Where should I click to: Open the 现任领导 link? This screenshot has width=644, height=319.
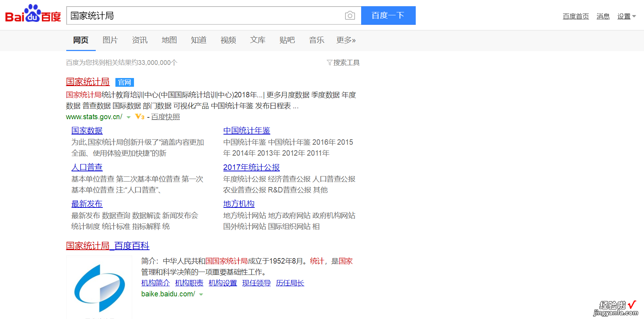(256, 283)
